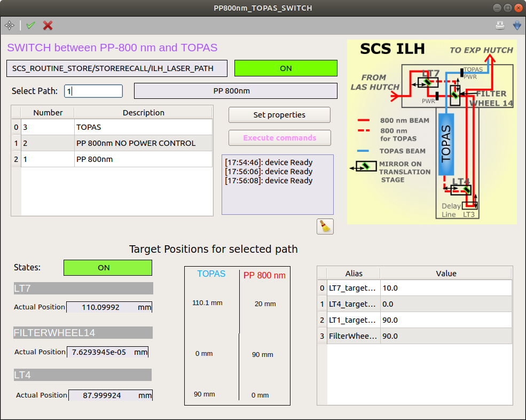The width and height of the screenshot is (526, 420).
Task: Click the log entry at 17:54:46
Action: click(x=269, y=162)
